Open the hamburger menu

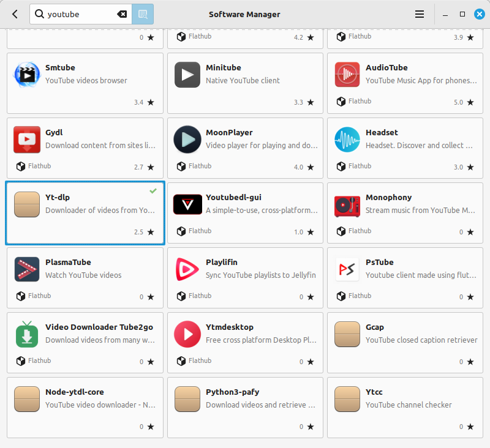tap(420, 14)
